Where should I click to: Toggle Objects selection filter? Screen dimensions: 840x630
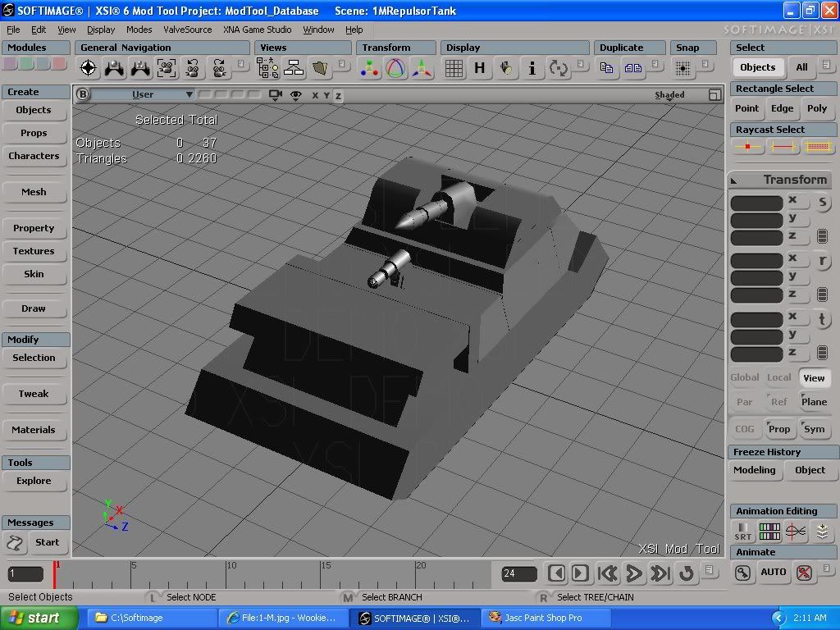(757, 67)
